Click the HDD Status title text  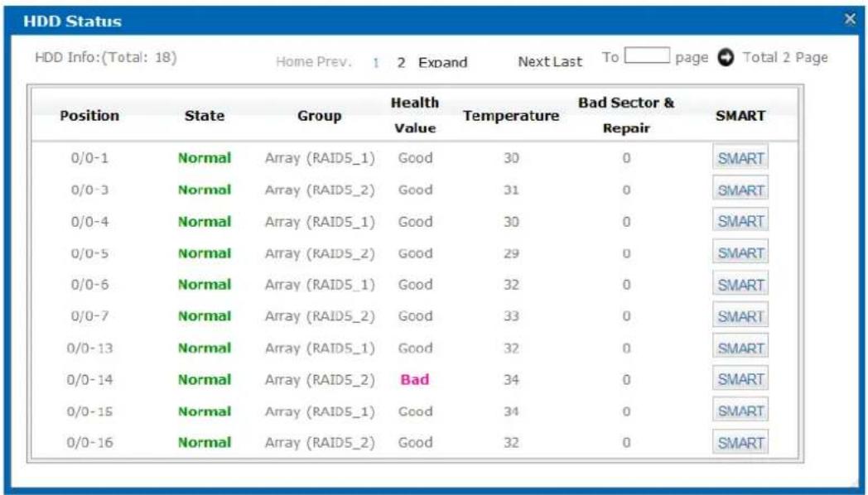point(73,22)
